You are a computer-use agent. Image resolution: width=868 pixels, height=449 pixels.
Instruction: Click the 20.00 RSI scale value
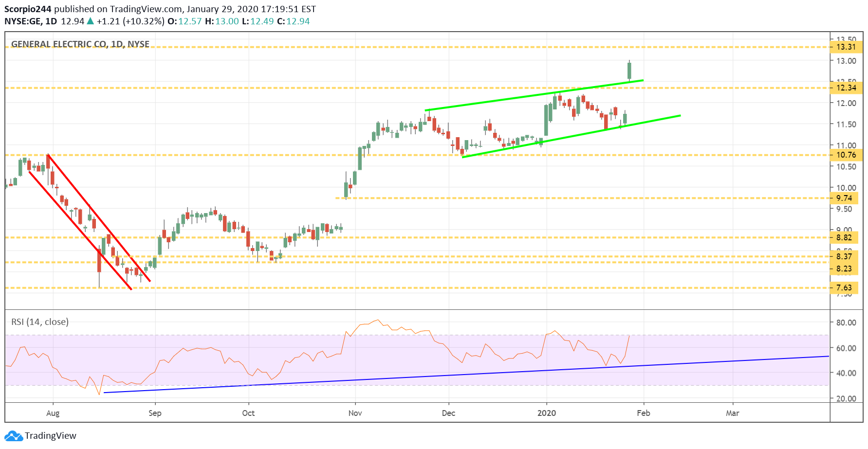coord(846,399)
